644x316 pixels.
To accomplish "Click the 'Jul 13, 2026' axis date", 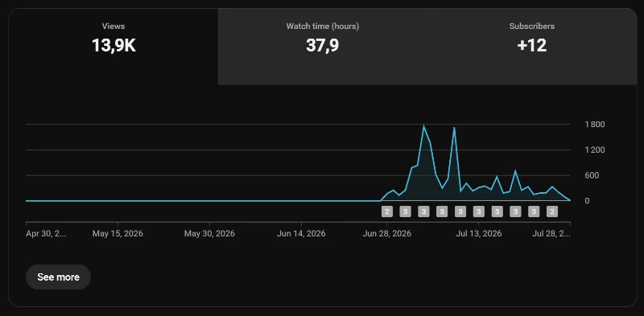I will pyautogui.click(x=478, y=233).
